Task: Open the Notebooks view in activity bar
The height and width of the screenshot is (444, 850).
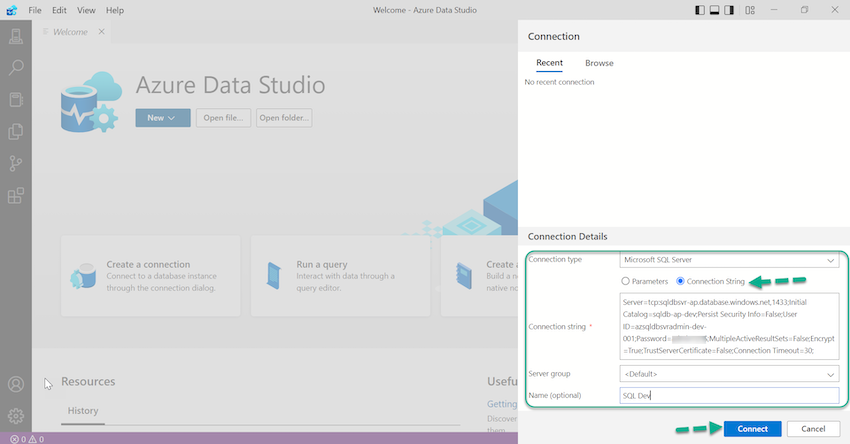Action: [15, 100]
